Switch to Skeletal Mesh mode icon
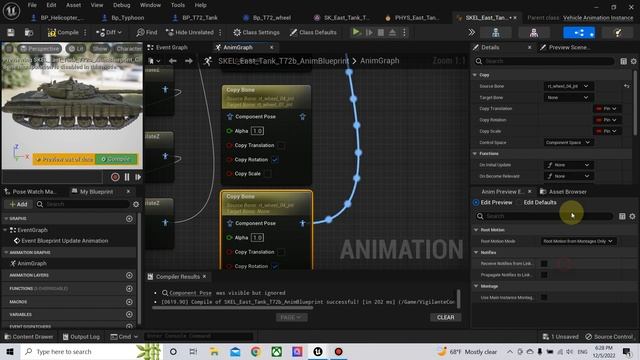The image size is (640, 360). (x=533, y=32)
